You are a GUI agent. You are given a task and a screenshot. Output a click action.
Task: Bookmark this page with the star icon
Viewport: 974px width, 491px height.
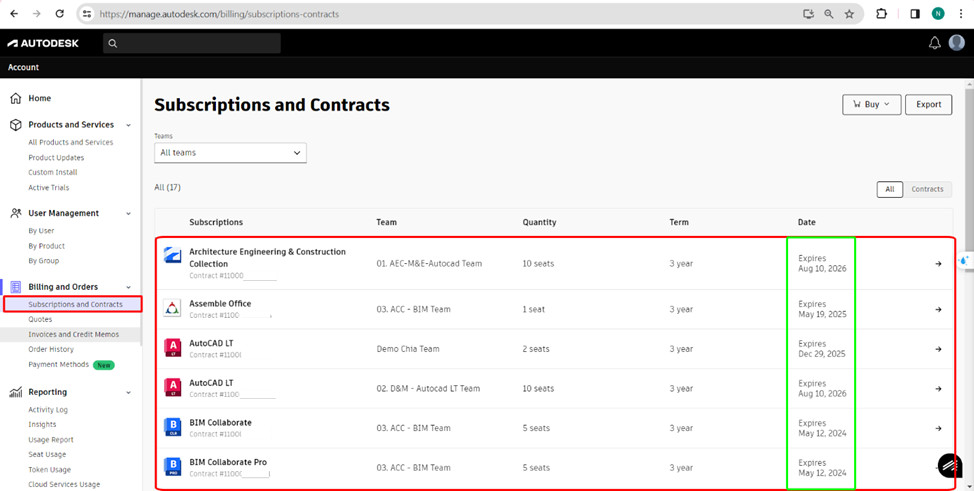849,14
